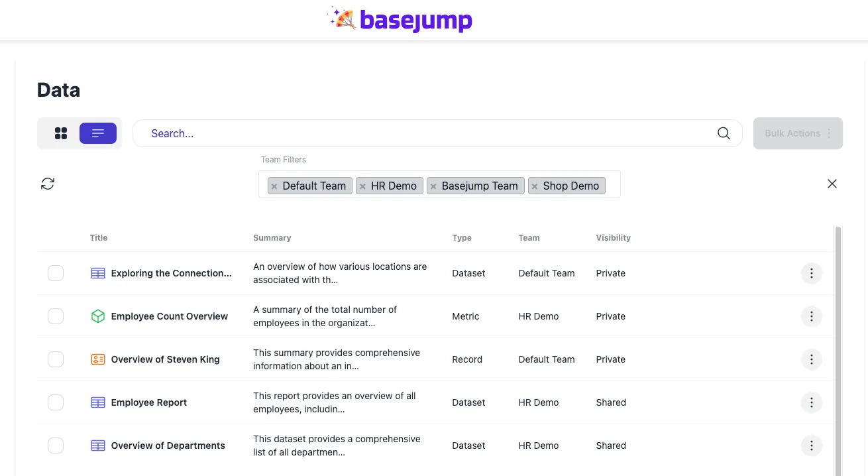Click the Data page heading
Screen dimensions: 868x476
(58, 90)
